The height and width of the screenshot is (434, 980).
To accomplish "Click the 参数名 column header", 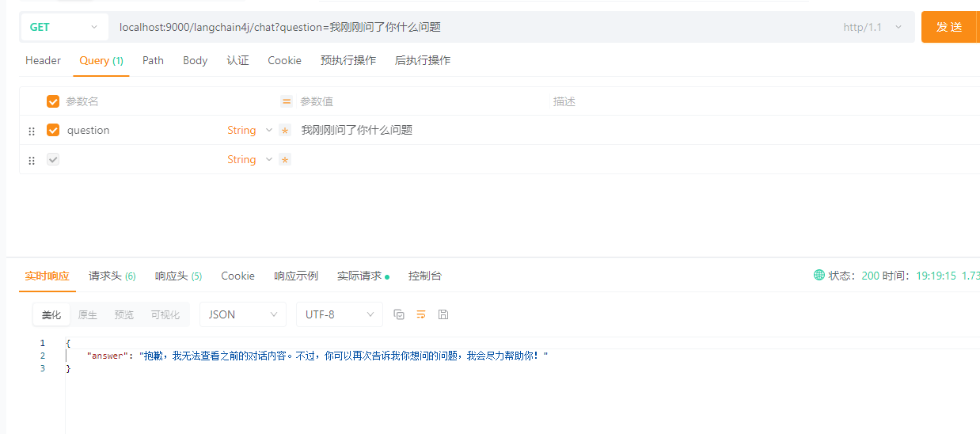I will click(82, 101).
